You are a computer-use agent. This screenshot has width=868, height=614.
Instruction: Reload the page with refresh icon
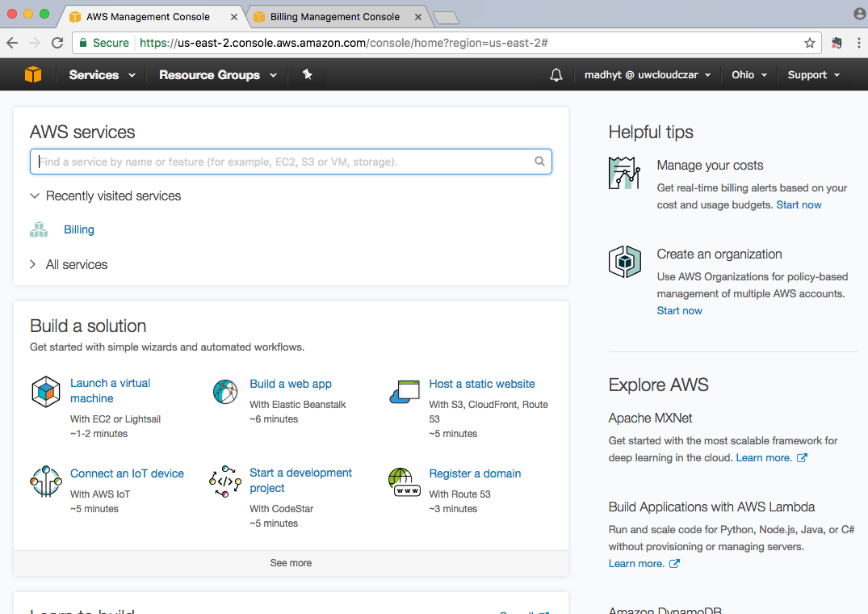point(57,43)
